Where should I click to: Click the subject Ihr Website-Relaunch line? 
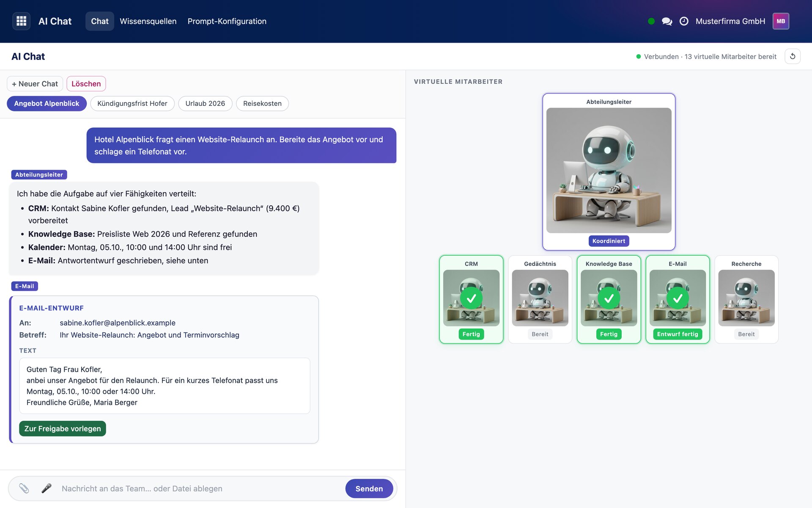click(x=149, y=335)
